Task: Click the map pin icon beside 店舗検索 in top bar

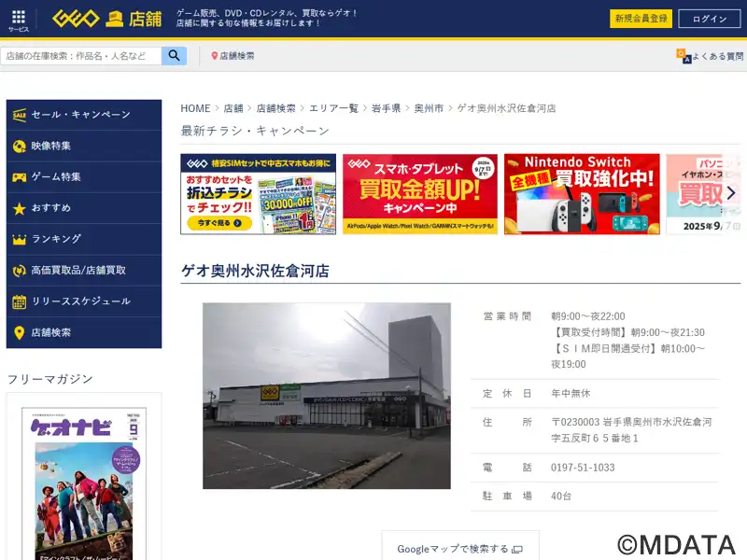Action: pyautogui.click(x=215, y=56)
